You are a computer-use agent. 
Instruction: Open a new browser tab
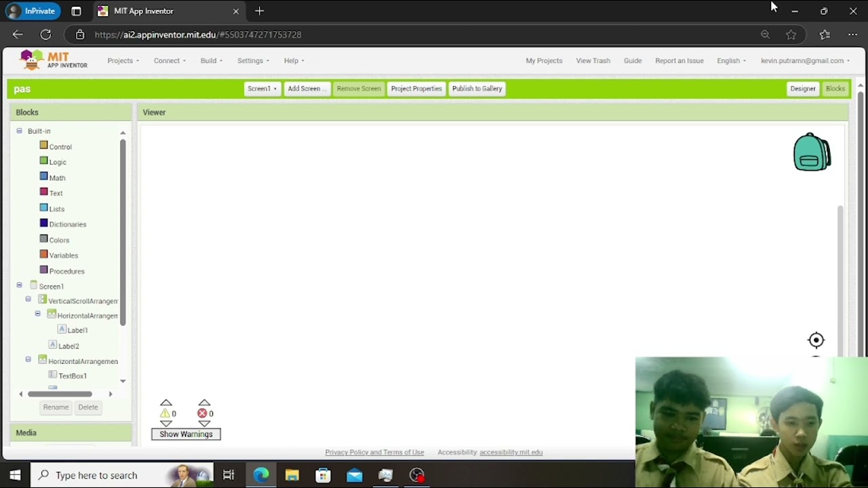pyautogui.click(x=259, y=11)
